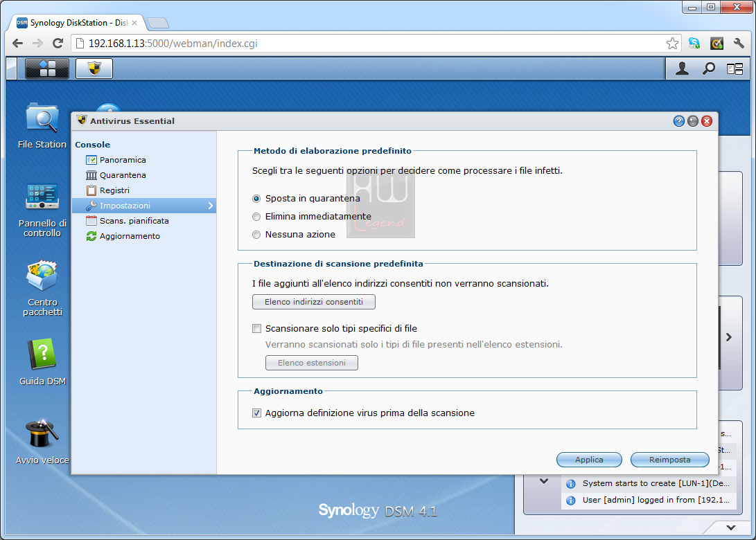The width and height of the screenshot is (756, 540).
Task: Reload the browser page
Action: coord(58,44)
